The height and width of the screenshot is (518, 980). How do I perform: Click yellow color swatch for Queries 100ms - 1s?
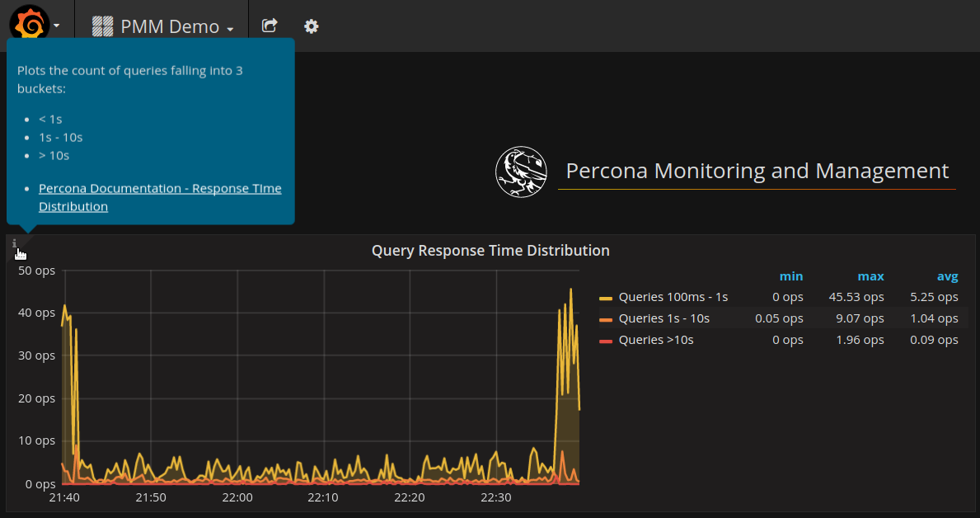click(606, 298)
